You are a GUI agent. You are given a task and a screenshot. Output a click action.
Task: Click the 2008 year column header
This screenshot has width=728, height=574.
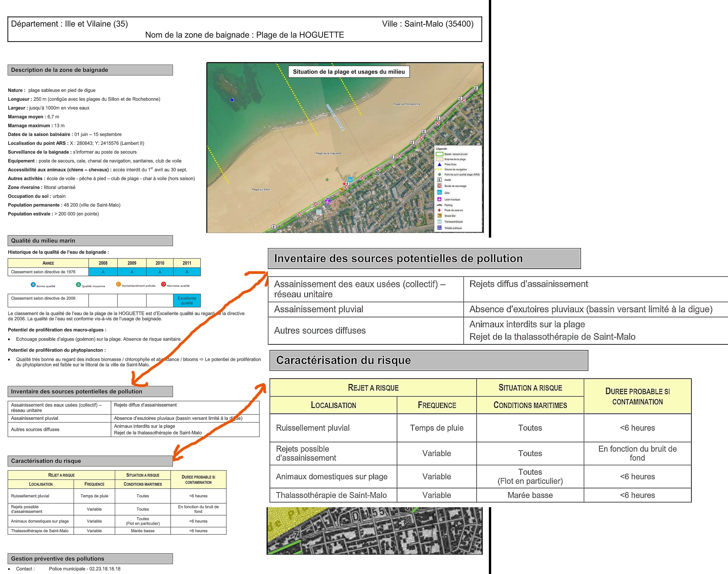pos(103,263)
